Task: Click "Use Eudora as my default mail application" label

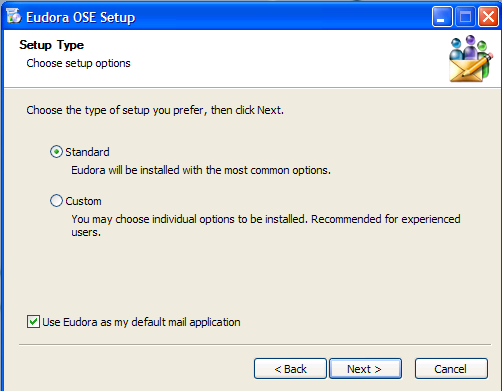Action: tap(141, 322)
